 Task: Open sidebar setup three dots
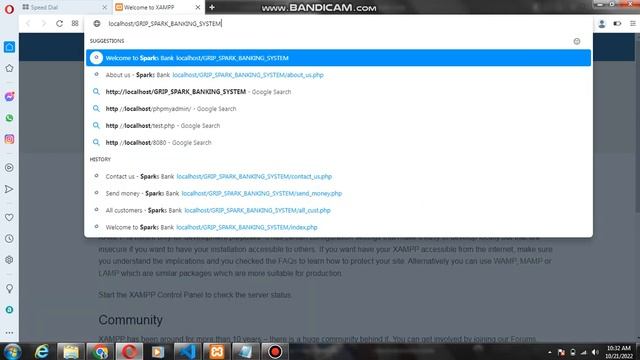9,333
